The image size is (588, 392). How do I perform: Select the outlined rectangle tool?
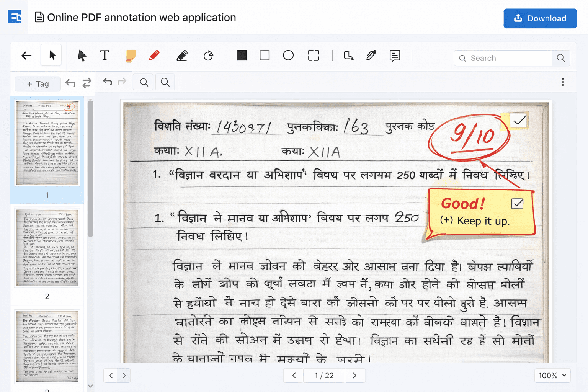point(265,56)
